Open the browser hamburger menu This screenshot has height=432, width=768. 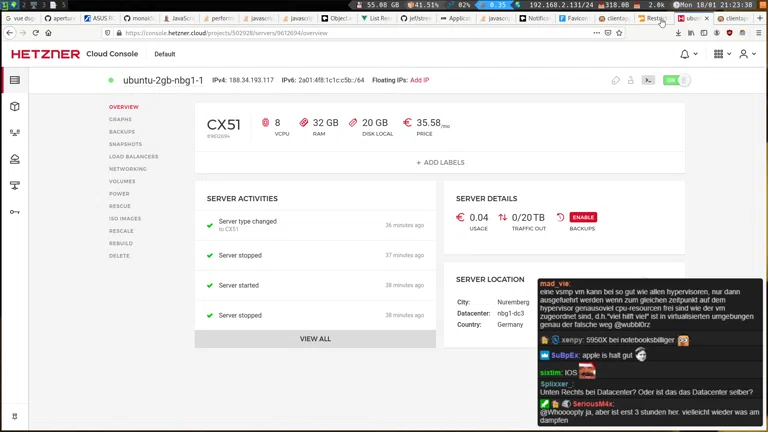pos(759,33)
